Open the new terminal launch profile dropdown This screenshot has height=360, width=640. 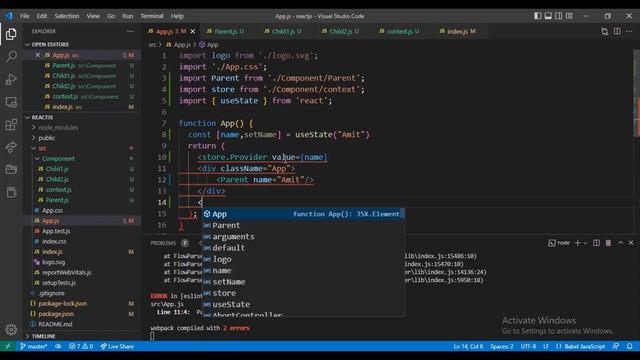click(585, 243)
